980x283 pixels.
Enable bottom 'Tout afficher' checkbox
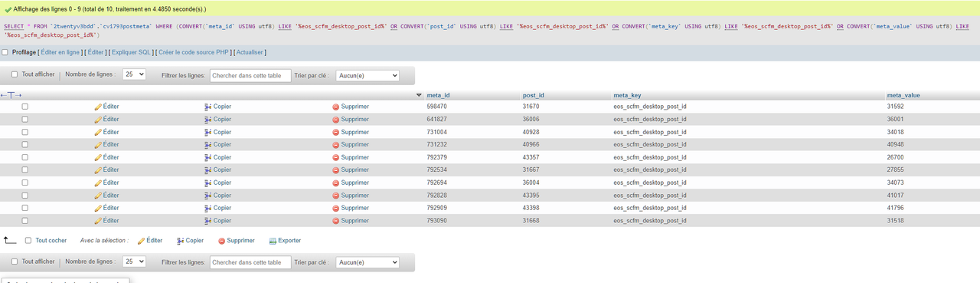click(x=14, y=262)
